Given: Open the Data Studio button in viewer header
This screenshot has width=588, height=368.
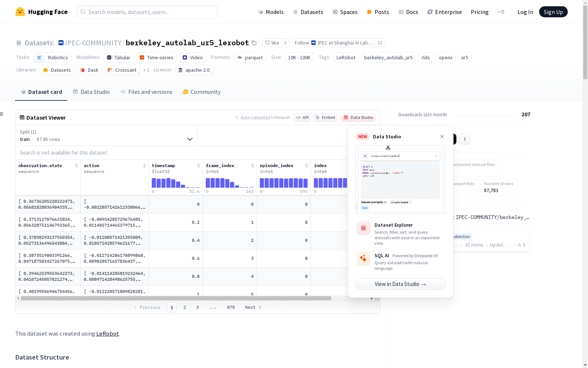Looking at the screenshot, I should click(358, 117).
